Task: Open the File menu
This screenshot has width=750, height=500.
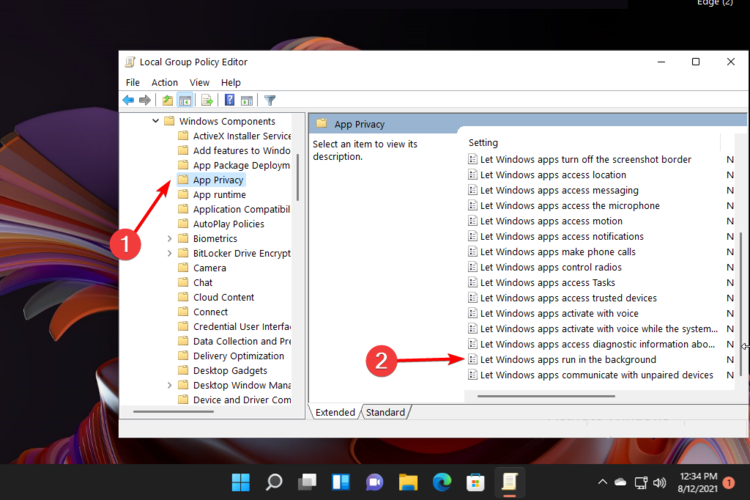Action: 132,82
